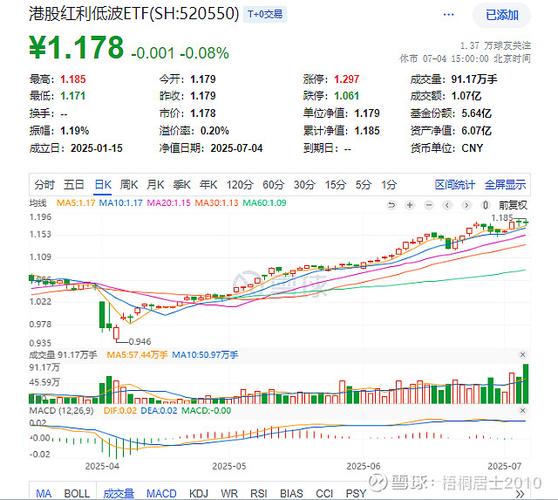Click the ETF title 港股红利低波ETF(SH:520550)
The image size is (558, 500).
[x=134, y=14]
